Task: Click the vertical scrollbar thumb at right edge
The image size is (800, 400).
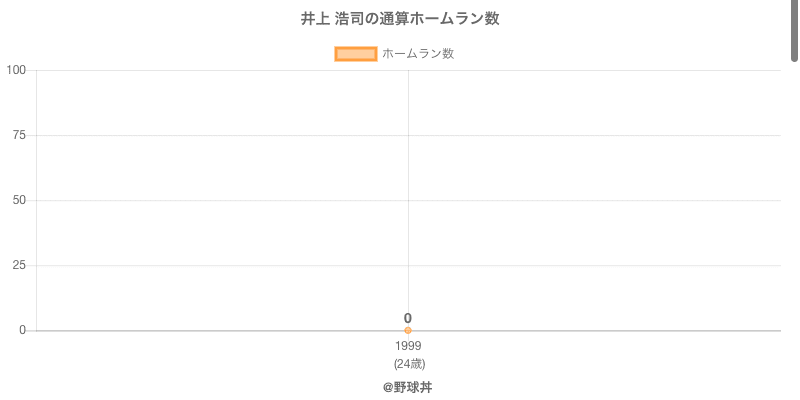Action: coord(795,30)
